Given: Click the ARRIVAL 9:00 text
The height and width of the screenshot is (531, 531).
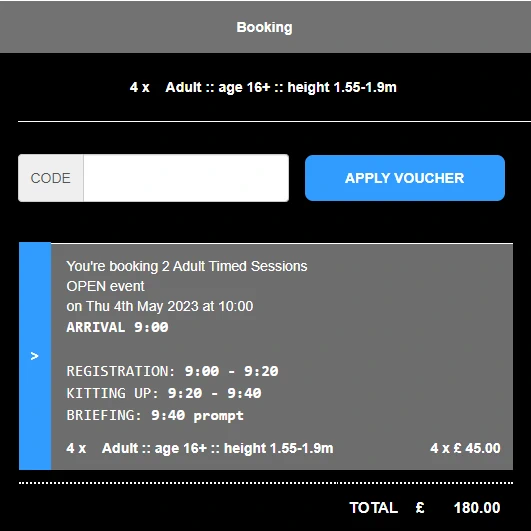Looking at the screenshot, I should [117, 327].
